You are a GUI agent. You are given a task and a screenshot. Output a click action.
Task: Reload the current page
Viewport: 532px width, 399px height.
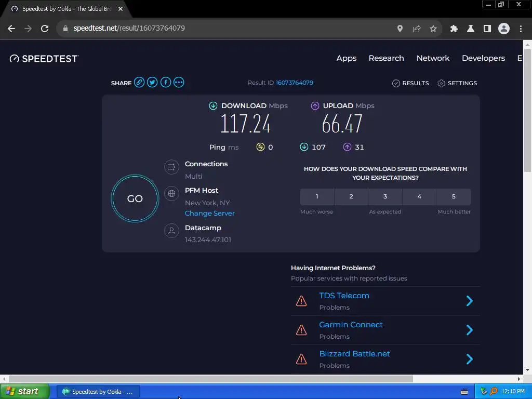[x=45, y=29]
